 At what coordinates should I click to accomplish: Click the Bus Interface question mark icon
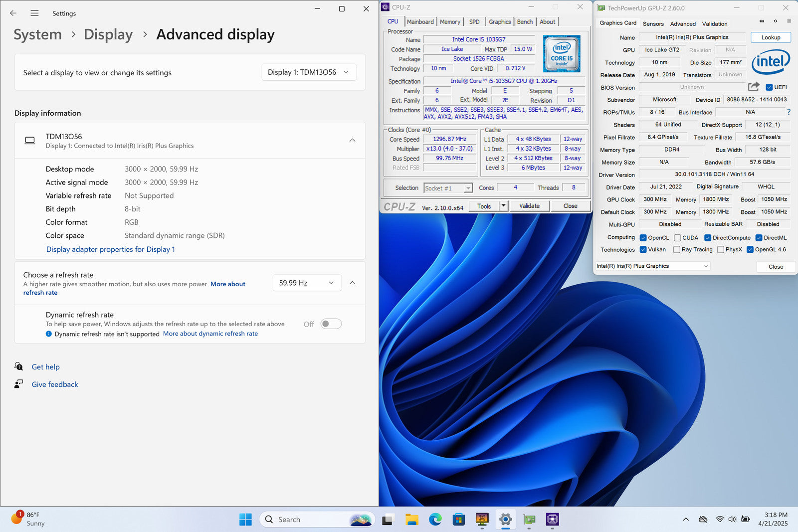(x=789, y=112)
